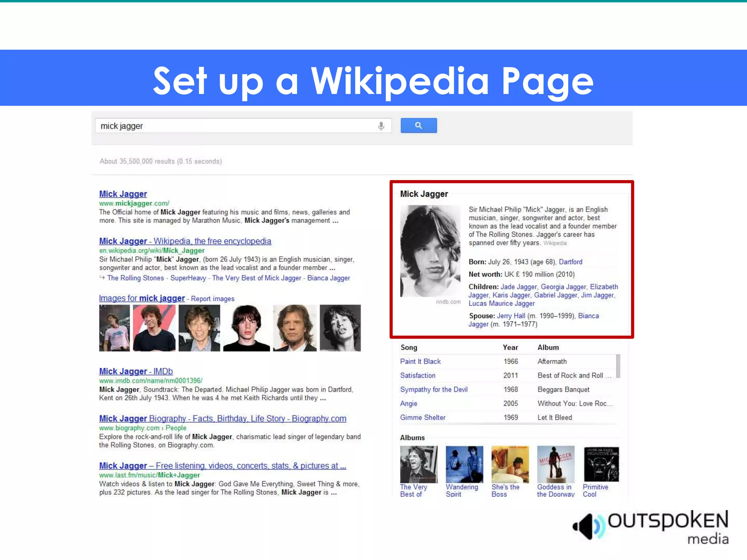
Task: Open Lucas Maurice Jagger link
Action: (502, 303)
